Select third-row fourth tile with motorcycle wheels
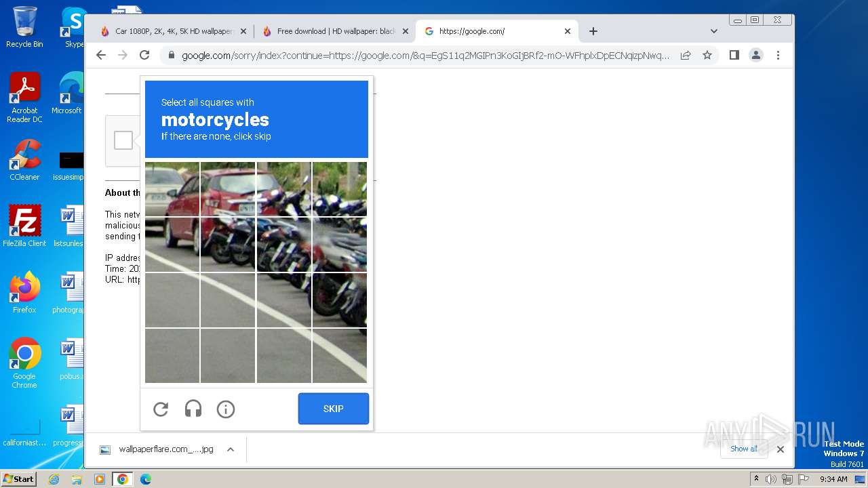This screenshot has width=868, height=488. pyautogui.click(x=340, y=300)
